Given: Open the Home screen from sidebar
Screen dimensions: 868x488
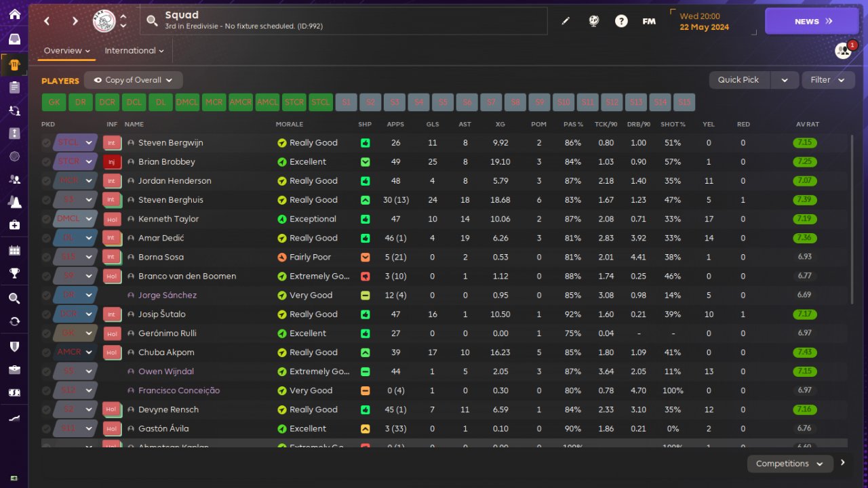Looking at the screenshot, I should pyautogui.click(x=14, y=14).
